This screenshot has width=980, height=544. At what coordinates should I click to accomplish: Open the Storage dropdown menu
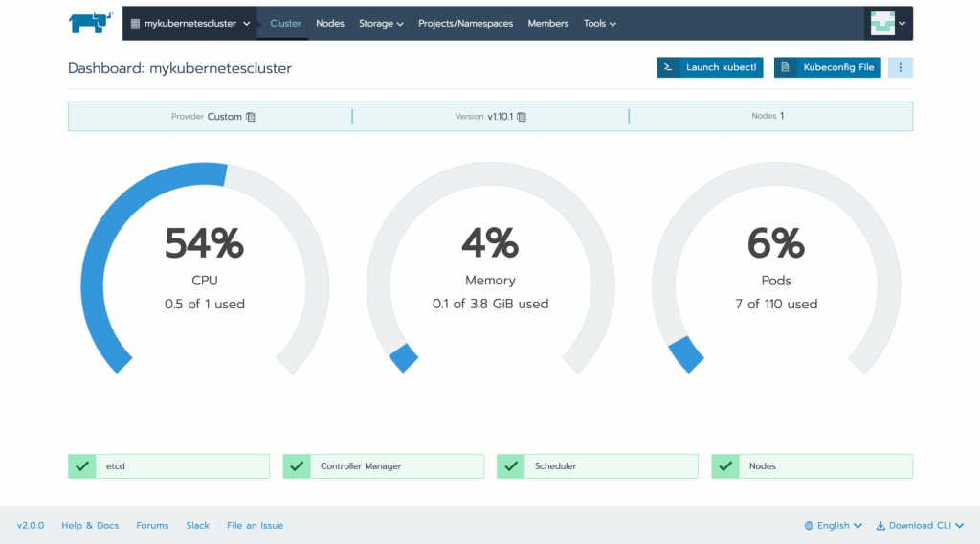tap(381, 23)
